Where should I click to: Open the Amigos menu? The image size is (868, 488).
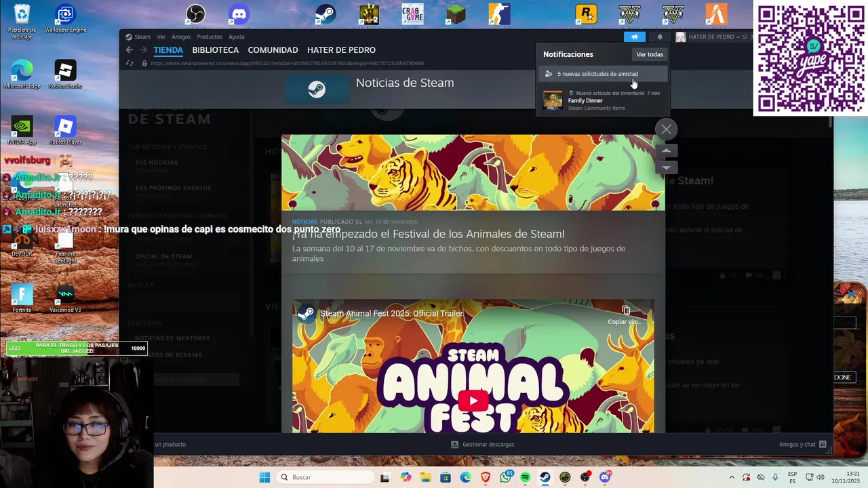(181, 37)
